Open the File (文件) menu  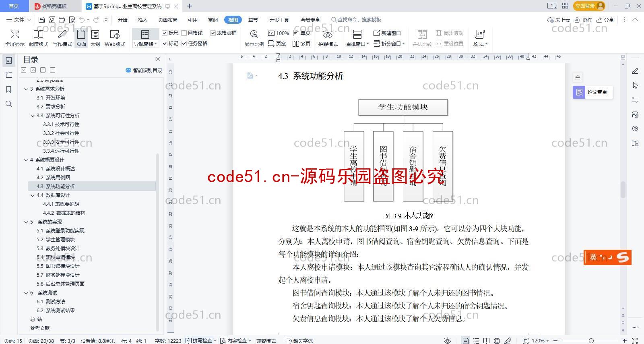click(x=19, y=20)
